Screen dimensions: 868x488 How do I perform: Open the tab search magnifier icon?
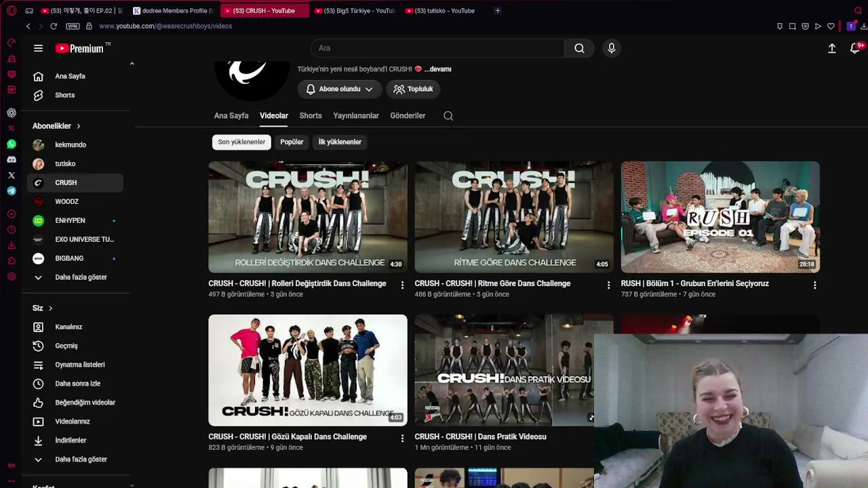(858, 11)
